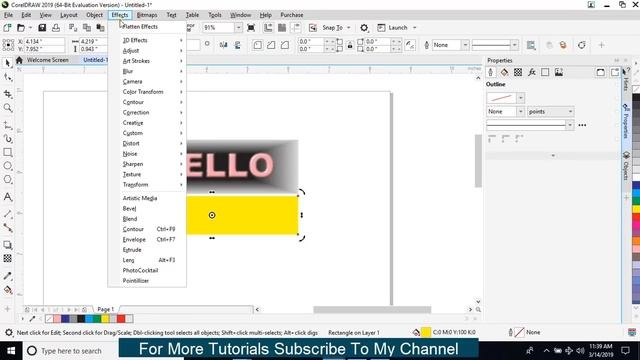The height and width of the screenshot is (360, 640).
Task: Enable round corner type
Action: pos(258,45)
